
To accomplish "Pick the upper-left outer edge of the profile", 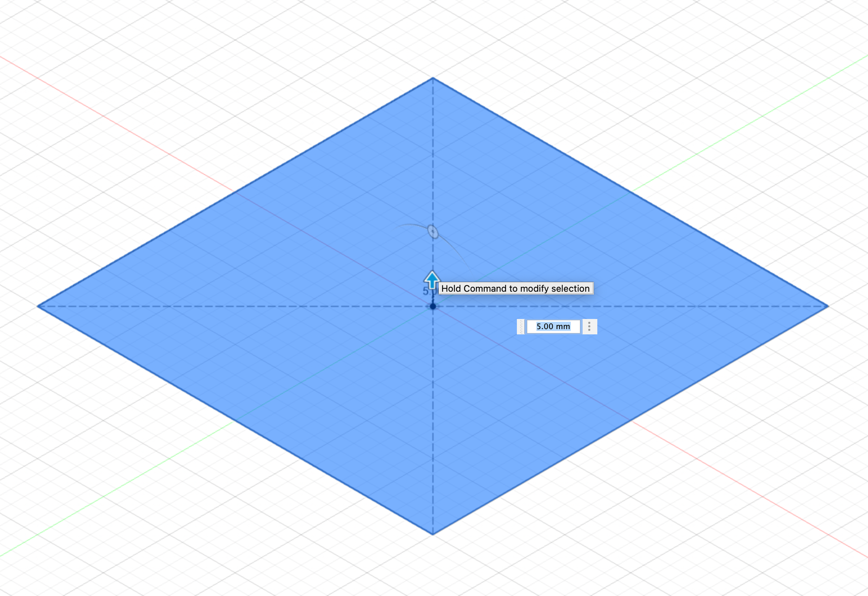I will point(235,192).
